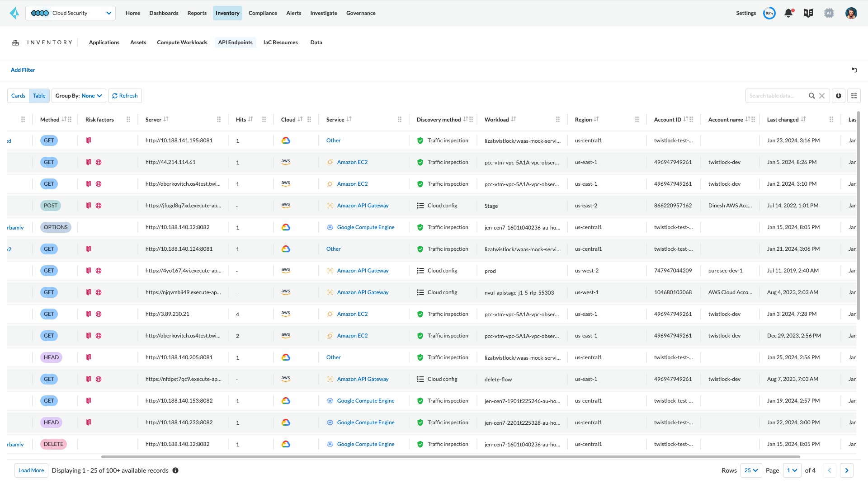The image size is (868, 488).
Task: Toggle sorting on Last changed column
Action: point(803,119)
